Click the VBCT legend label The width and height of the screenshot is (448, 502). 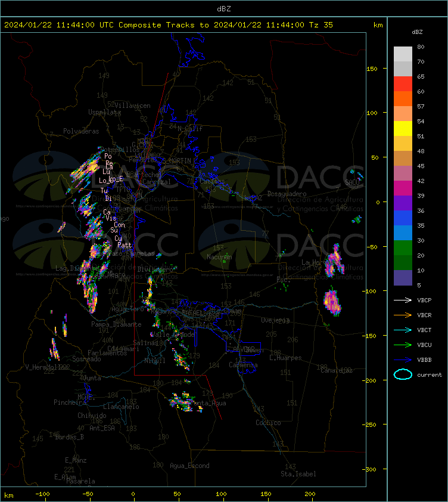(424, 330)
